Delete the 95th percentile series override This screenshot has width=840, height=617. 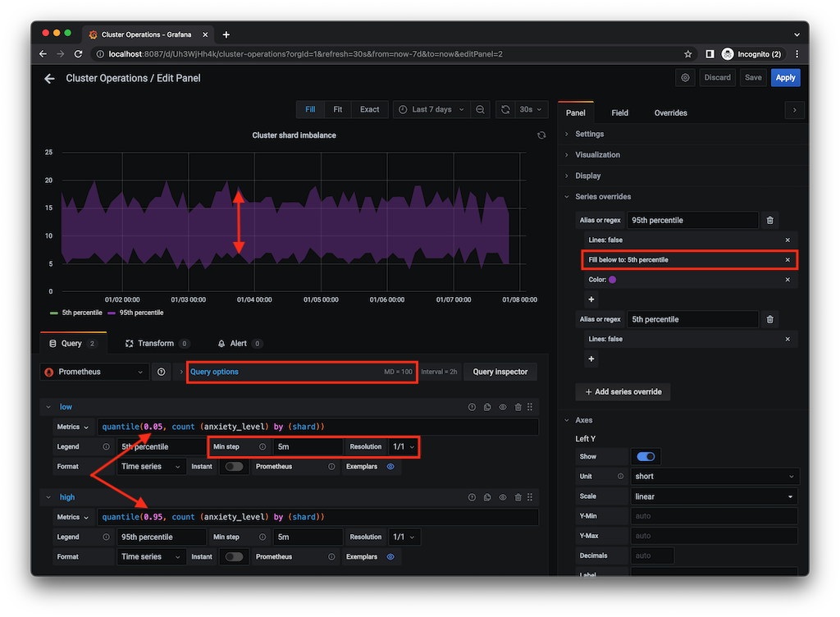(x=769, y=220)
